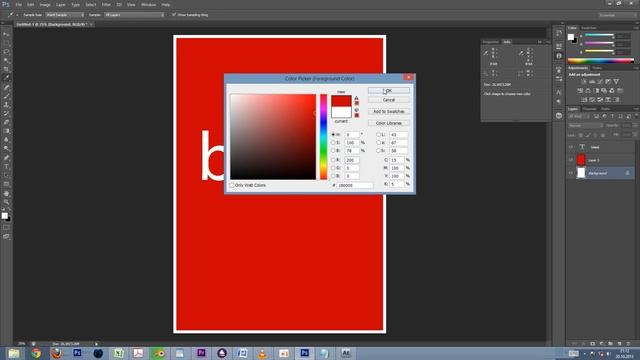Select the S saturation radio button

click(x=333, y=142)
